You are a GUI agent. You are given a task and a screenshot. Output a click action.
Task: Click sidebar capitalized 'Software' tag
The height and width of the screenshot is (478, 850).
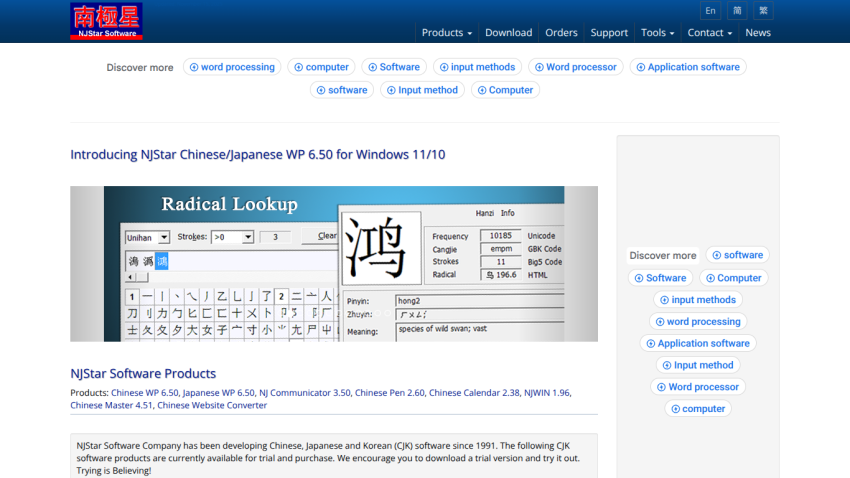click(660, 278)
